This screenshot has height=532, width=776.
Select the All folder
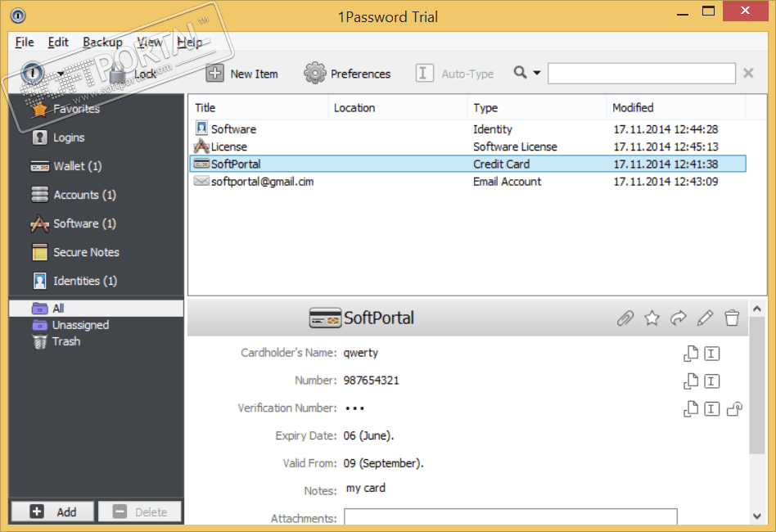coord(97,309)
